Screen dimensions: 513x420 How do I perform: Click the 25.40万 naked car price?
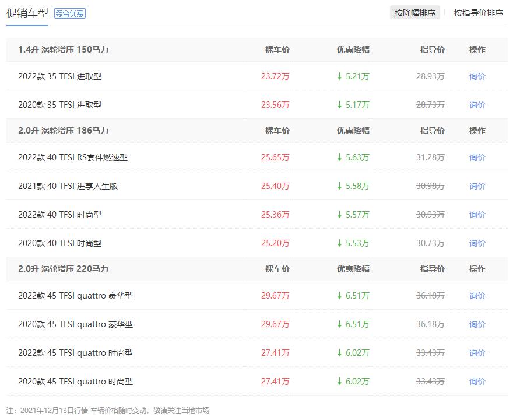(275, 186)
